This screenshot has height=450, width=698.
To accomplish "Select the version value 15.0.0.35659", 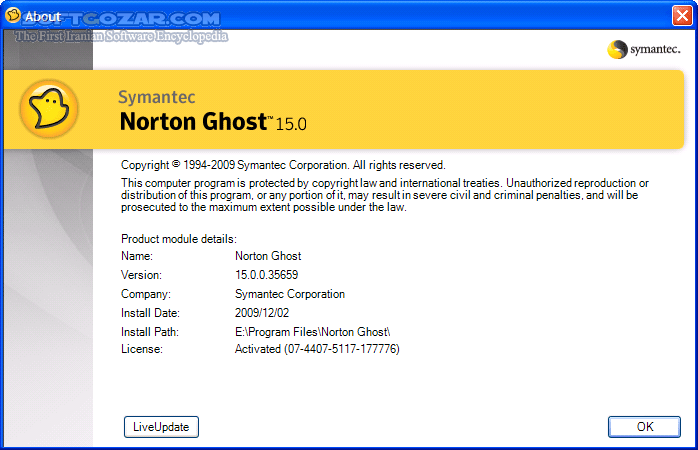I will click(x=267, y=275).
